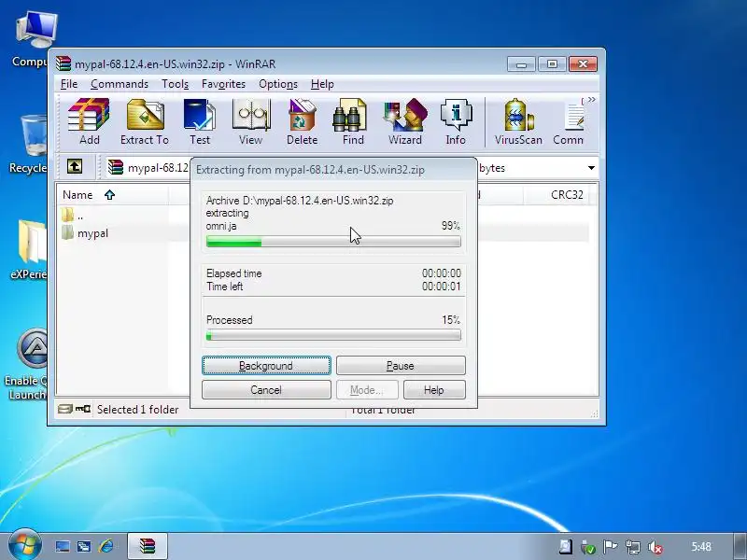Click the drive icon in status bar
This screenshot has width=747, height=560.
[64, 409]
